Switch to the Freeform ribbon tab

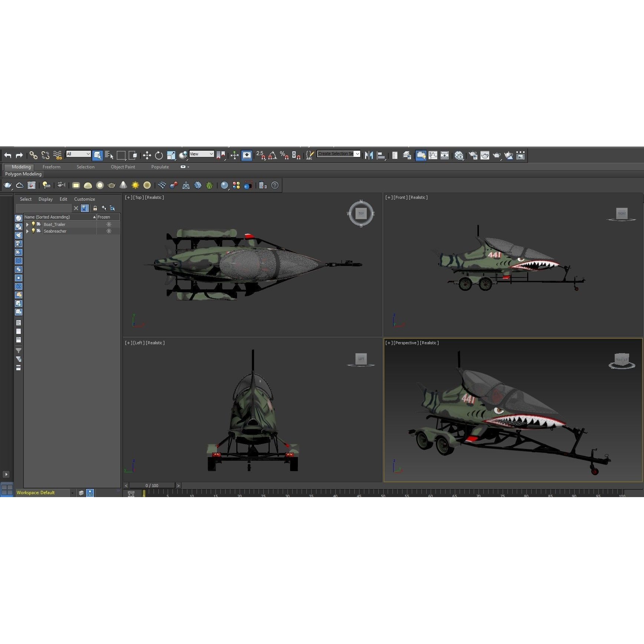pyautogui.click(x=51, y=167)
